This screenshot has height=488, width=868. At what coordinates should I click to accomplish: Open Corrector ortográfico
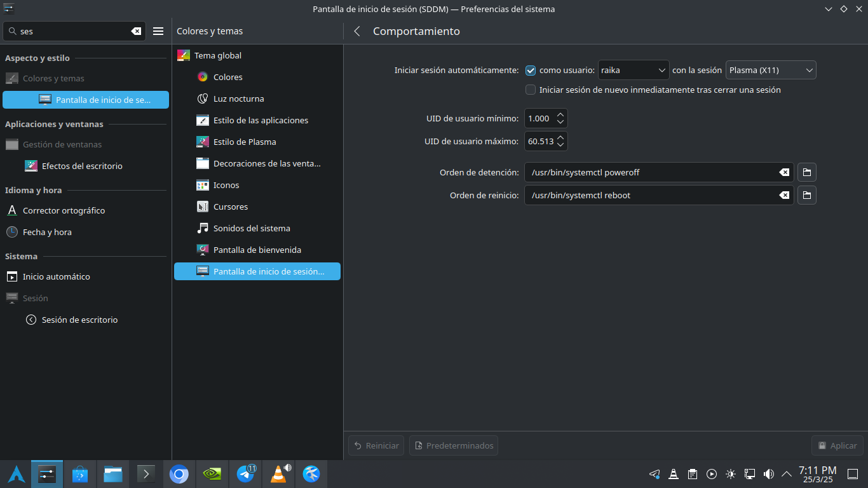(x=86, y=210)
